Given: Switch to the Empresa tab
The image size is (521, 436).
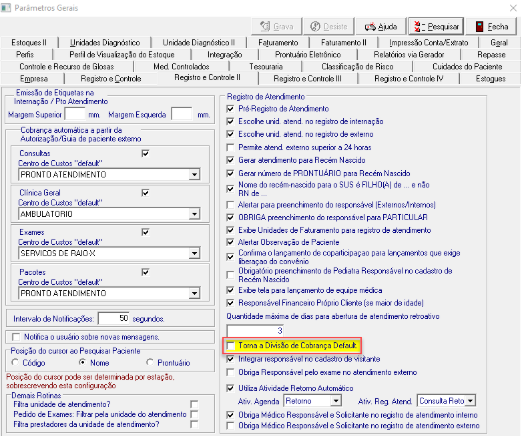Looking at the screenshot, I should pos(34,79).
